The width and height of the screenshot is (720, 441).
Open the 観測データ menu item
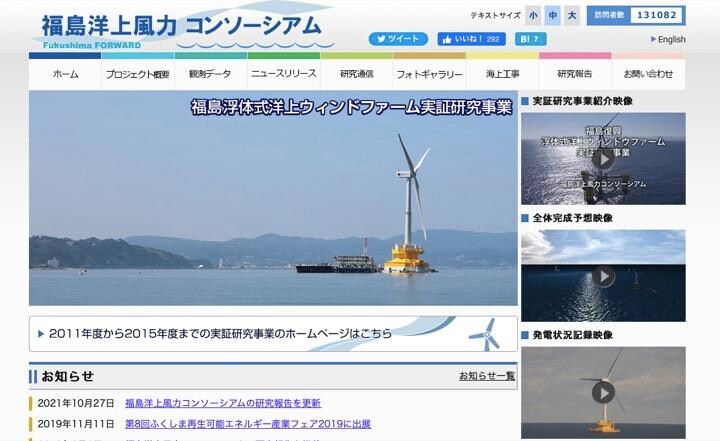(x=211, y=74)
